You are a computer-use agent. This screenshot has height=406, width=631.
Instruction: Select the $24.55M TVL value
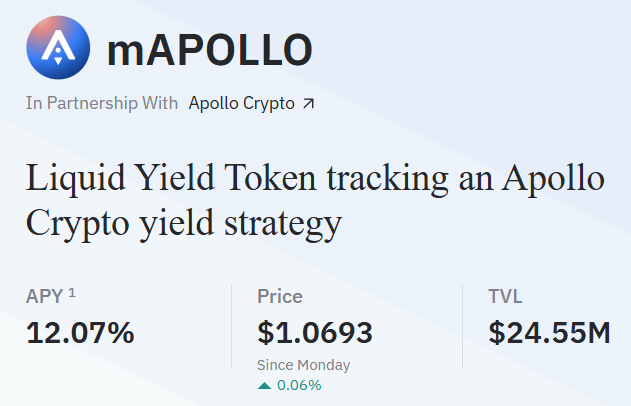click(x=549, y=332)
